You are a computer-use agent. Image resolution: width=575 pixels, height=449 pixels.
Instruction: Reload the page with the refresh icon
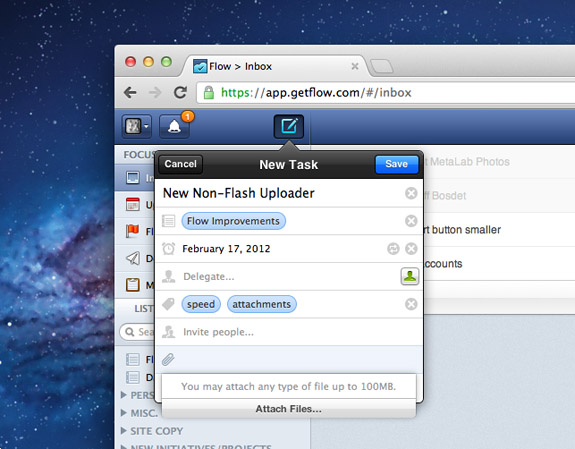click(x=180, y=92)
